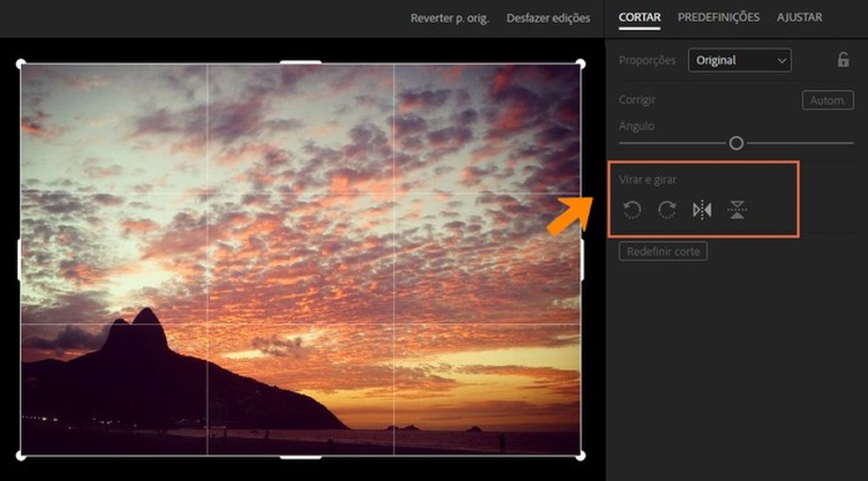This screenshot has width=868, height=481.
Task: Click the bottom edge crop handle
Action: pos(301,456)
